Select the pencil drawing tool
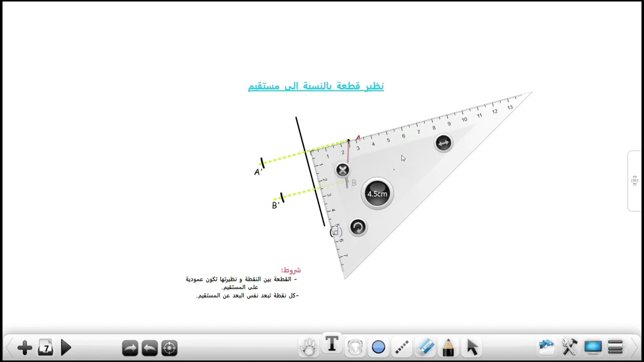Screen dimensions: 644x362 pos(448,347)
